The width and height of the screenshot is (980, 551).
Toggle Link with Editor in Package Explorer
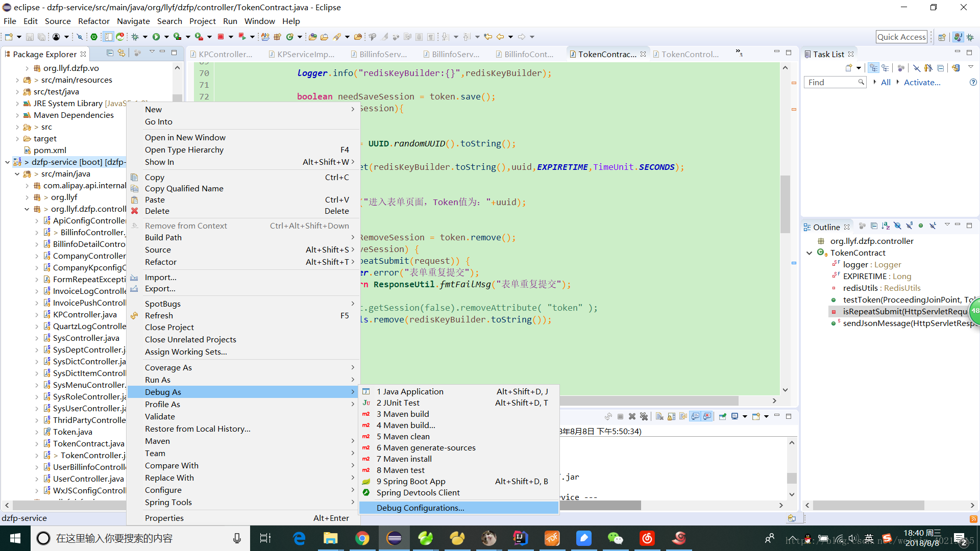(x=121, y=53)
